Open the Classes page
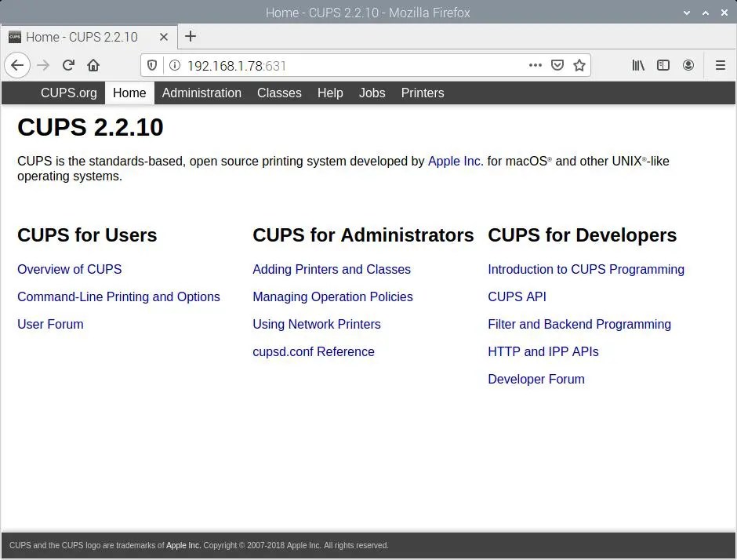This screenshot has width=737, height=560. click(279, 93)
